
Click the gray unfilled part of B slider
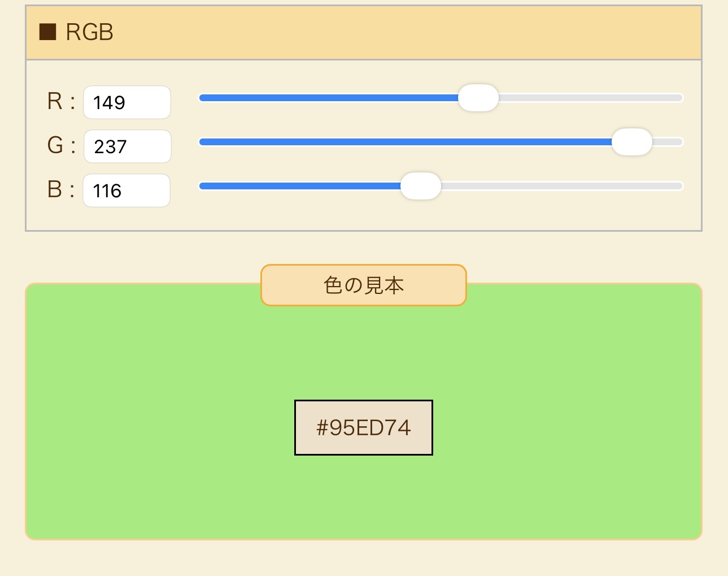click(x=562, y=186)
